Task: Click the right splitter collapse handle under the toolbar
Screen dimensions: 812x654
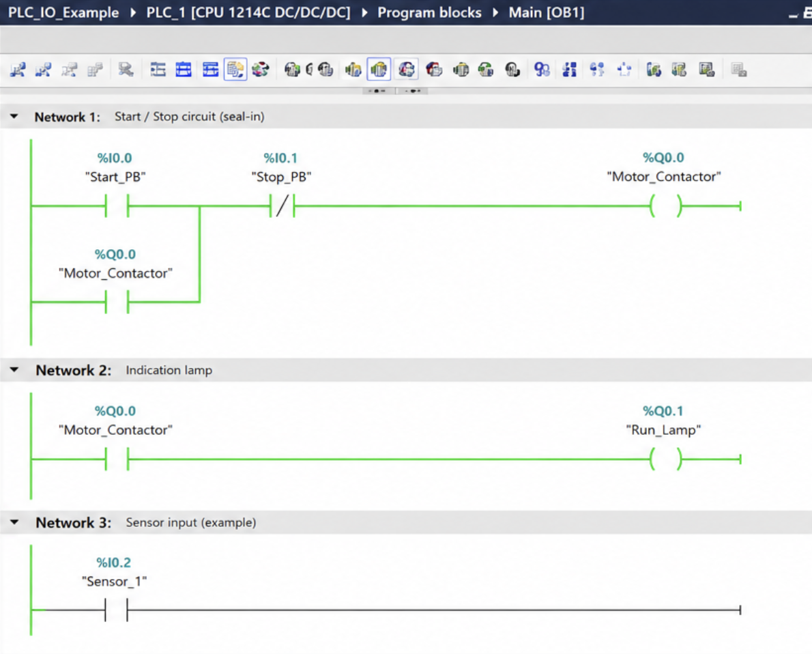Action: [412, 91]
